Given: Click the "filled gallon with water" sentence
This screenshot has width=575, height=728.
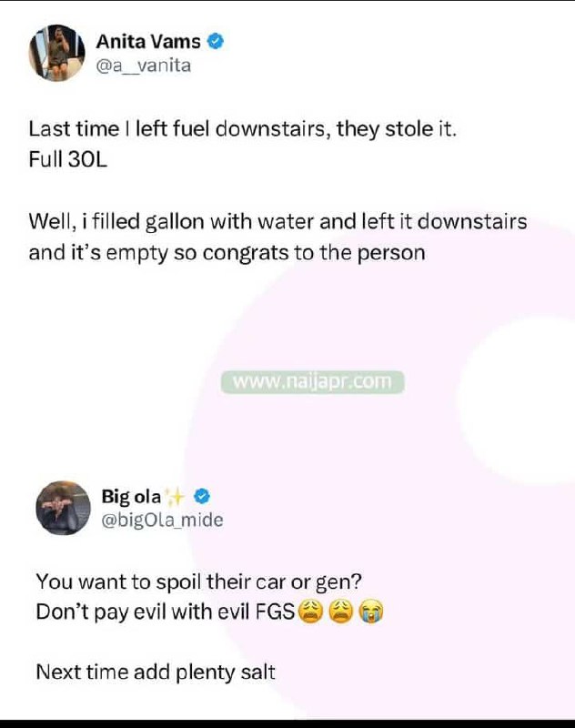Looking at the screenshot, I should point(277,222).
